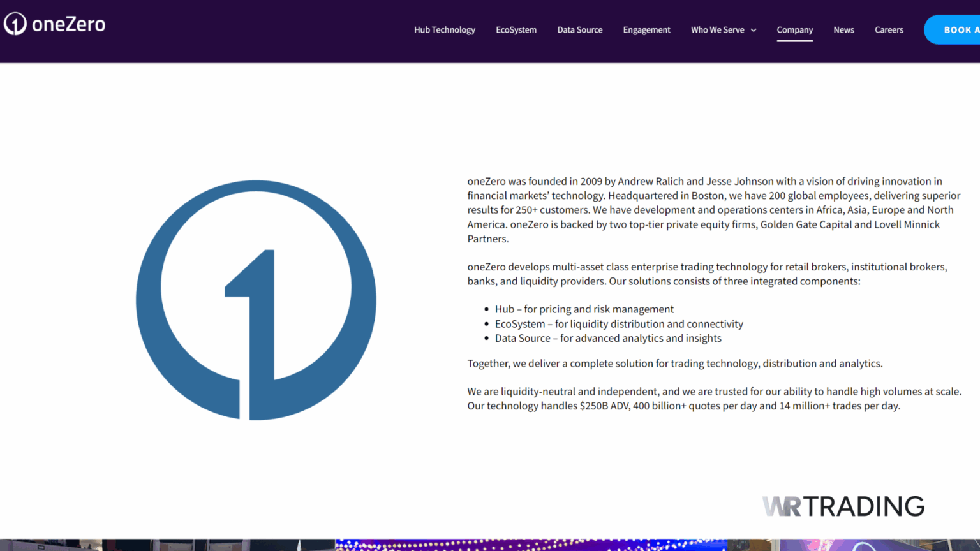
Task: Expand the chevron beside Who We Serve
Action: [754, 31]
